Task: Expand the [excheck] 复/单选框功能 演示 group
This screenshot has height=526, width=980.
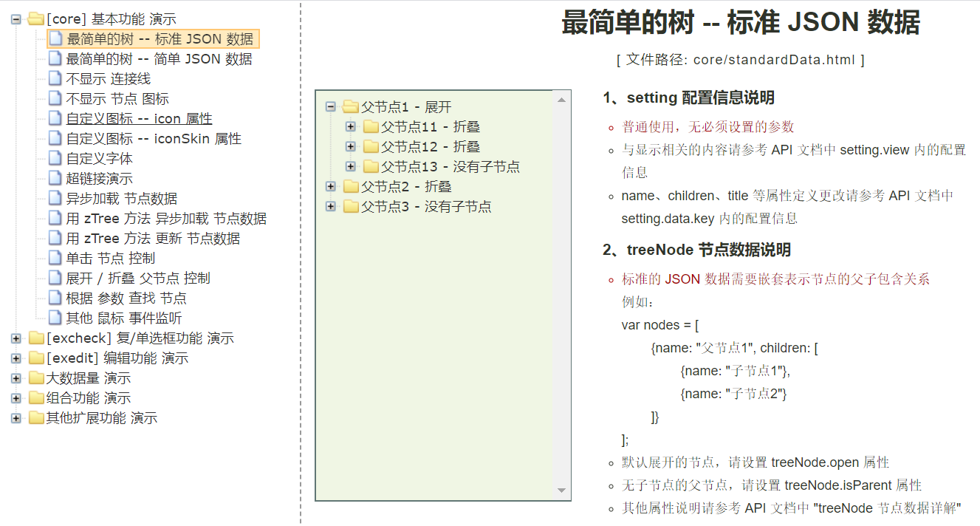Action: (x=16, y=338)
